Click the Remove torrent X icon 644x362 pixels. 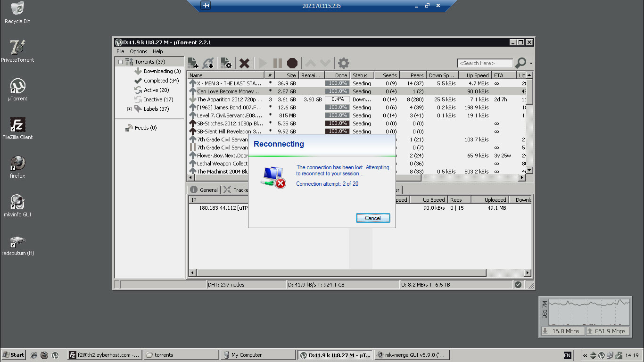click(244, 63)
